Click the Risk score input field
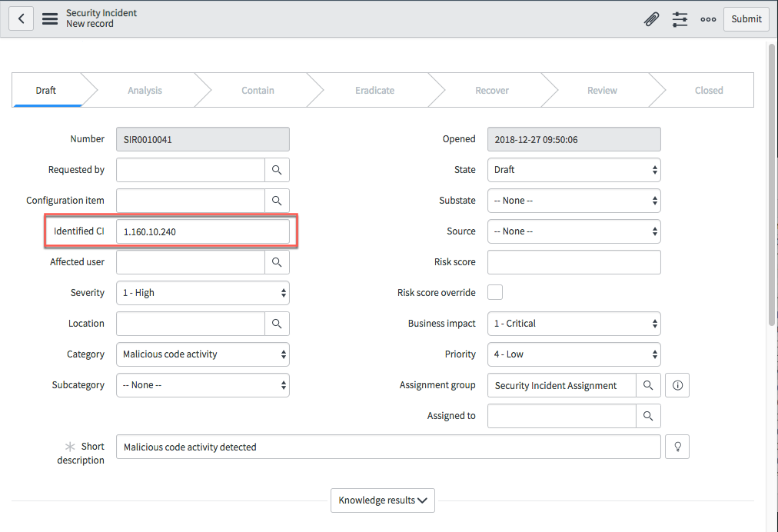778x532 pixels. (x=574, y=262)
